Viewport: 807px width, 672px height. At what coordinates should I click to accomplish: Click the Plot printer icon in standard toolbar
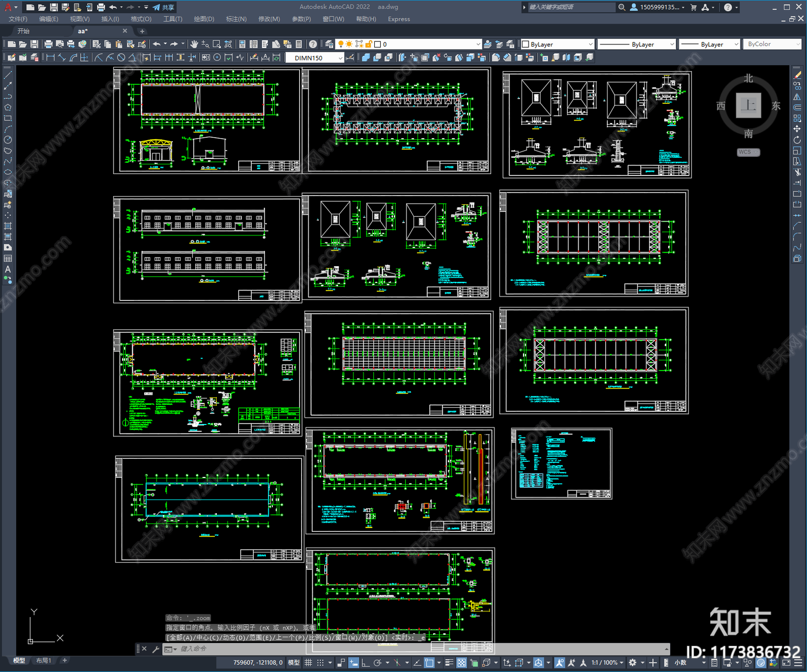tap(48, 44)
